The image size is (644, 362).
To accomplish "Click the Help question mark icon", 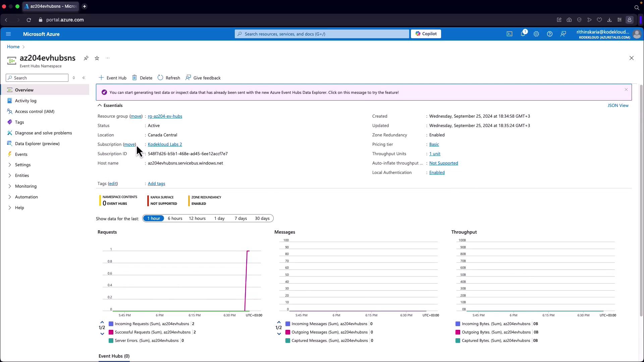I will 550,34.
